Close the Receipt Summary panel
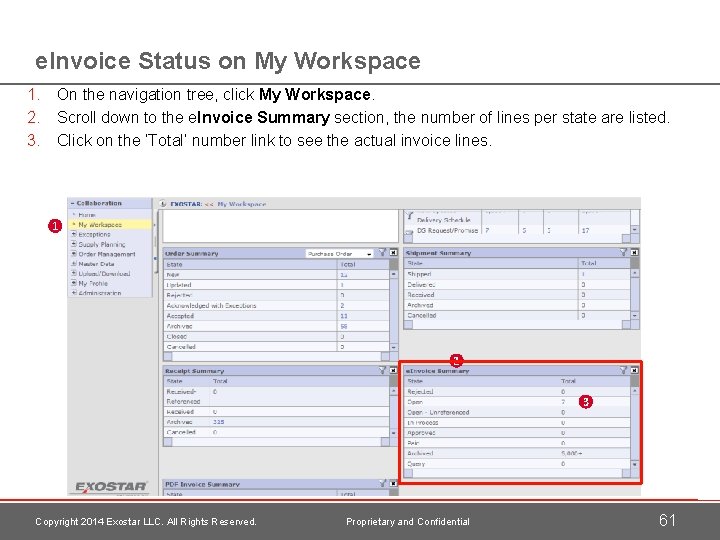The image size is (720, 540). pos(394,370)
